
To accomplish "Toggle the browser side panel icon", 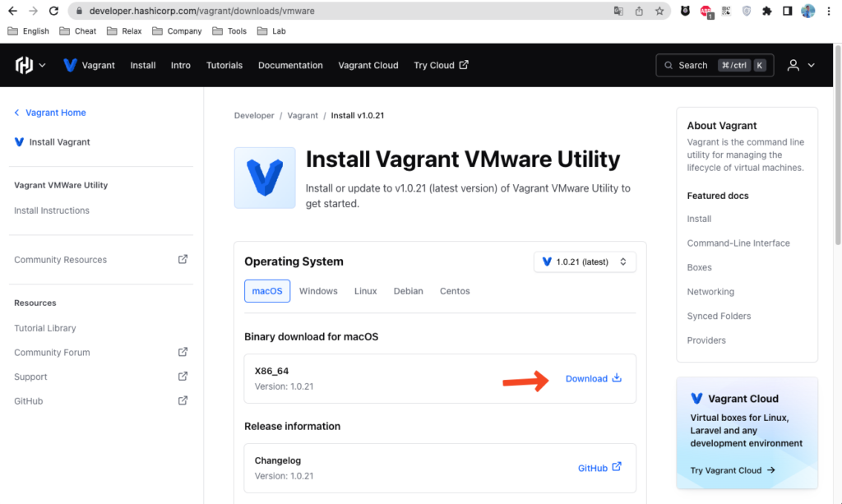I will [787, 11].
